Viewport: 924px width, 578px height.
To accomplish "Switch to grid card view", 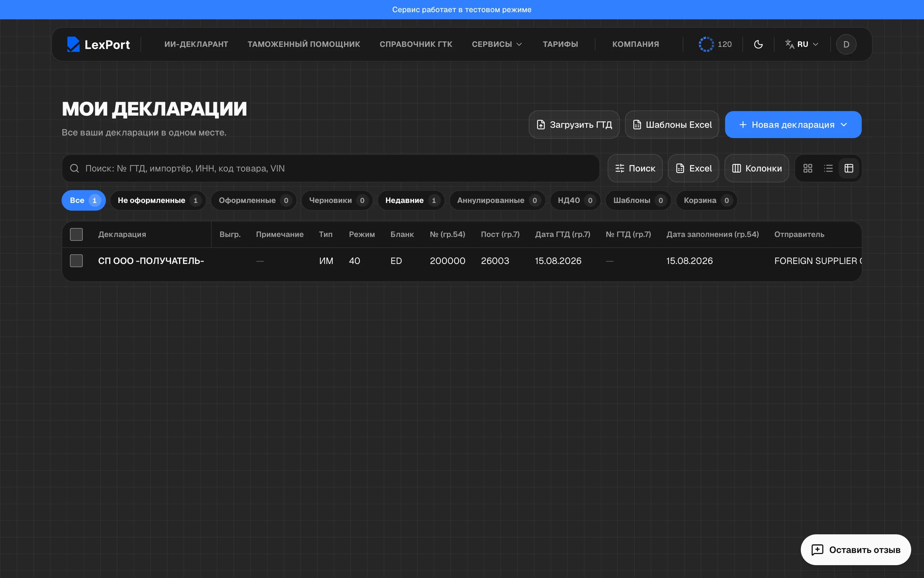I will pos(808,168).
